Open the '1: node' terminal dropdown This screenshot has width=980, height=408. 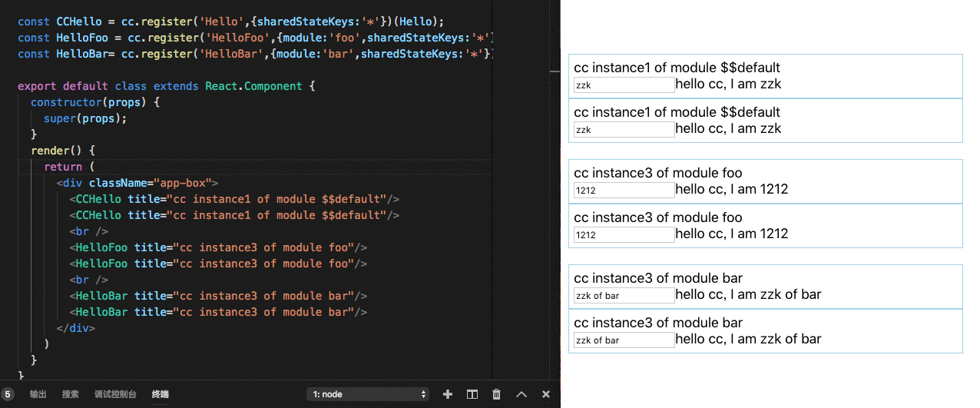[367, 394]
